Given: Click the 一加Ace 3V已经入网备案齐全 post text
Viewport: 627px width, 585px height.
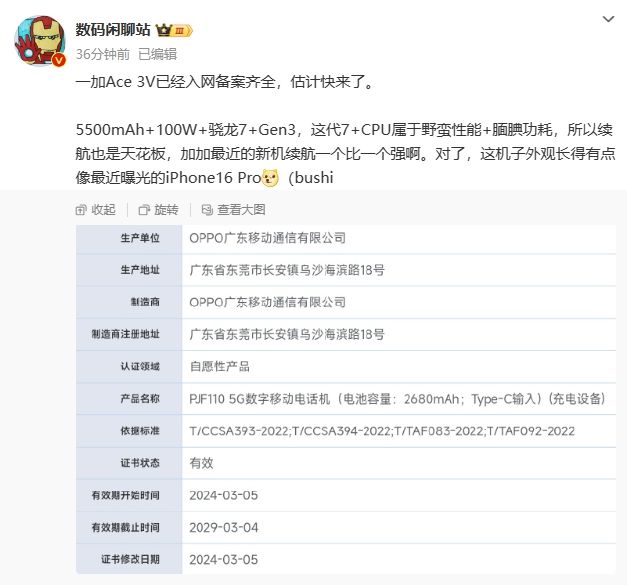Looking at the screenshot, I should pyautogui.click(x=225, y=82).
